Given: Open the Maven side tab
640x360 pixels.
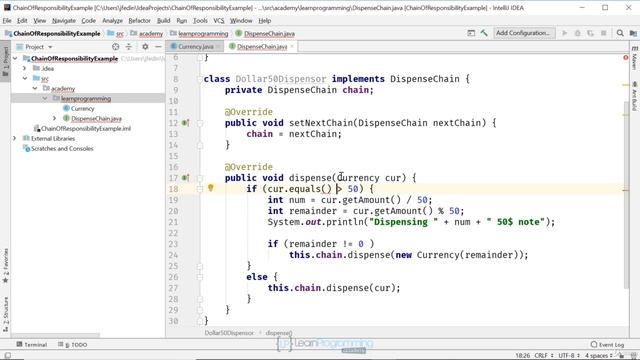Looking at the screenshot, I should tap(634, 58).
